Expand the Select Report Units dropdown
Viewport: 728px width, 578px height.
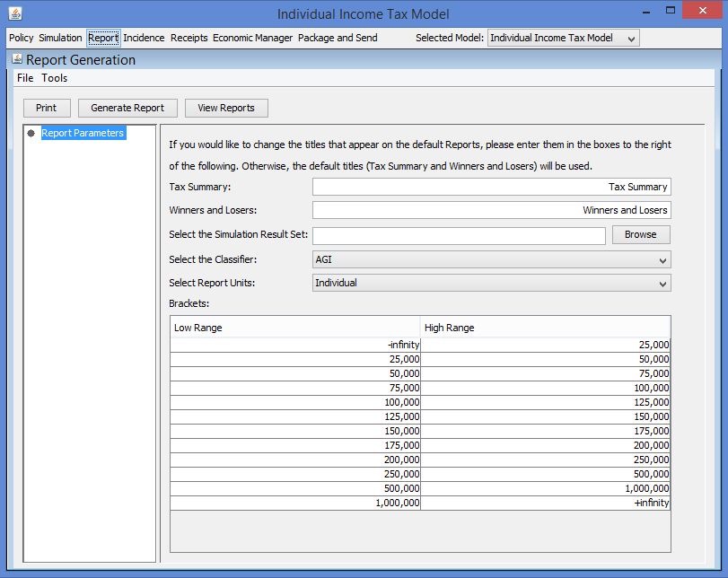tap(491, 283)
